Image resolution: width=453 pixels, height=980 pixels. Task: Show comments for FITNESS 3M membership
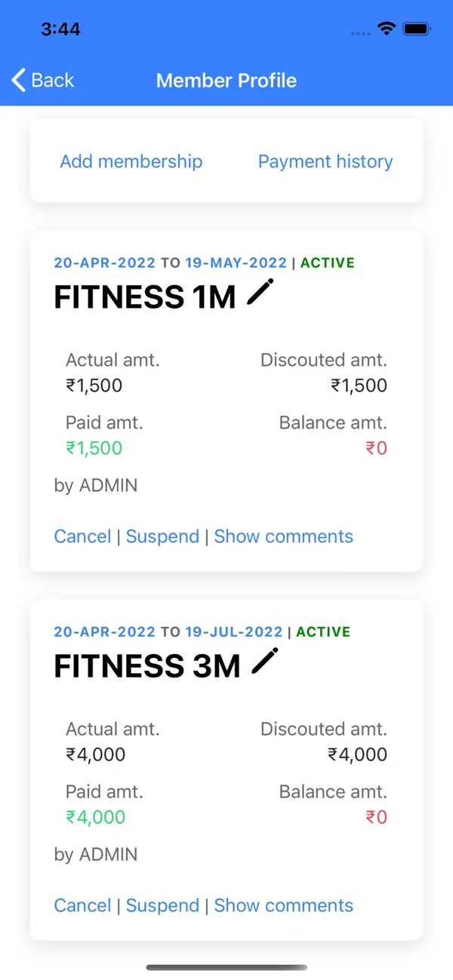(x=283, y=905)
